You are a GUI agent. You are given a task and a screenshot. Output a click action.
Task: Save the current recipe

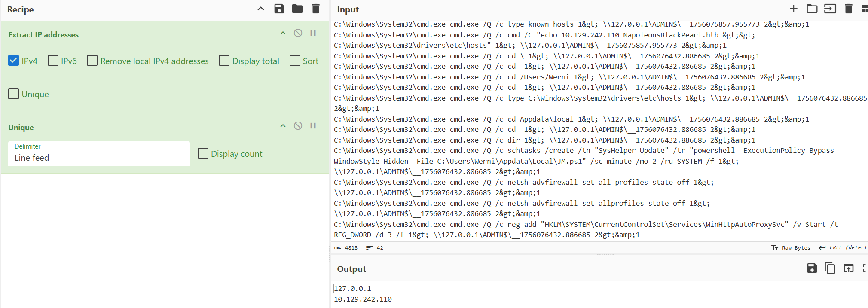[279, 9]
